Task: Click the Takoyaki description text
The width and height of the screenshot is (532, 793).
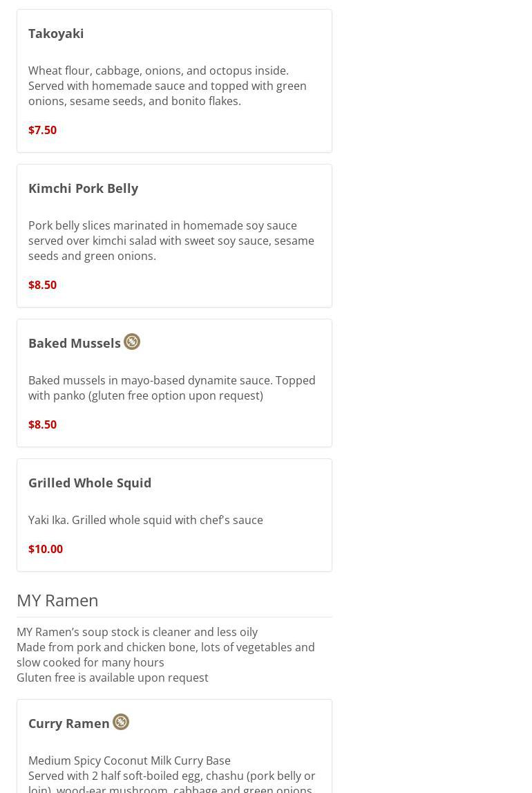Action: tap(167, 86)
